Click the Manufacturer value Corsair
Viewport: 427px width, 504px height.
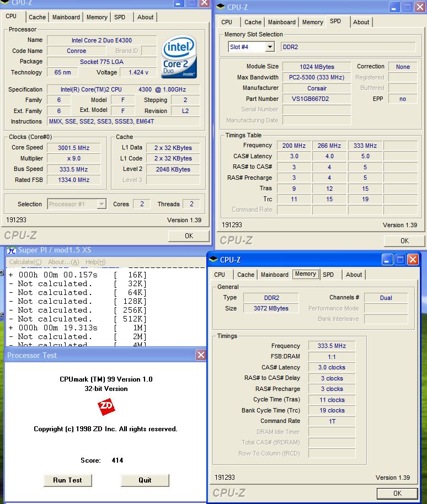coord(317,88)
